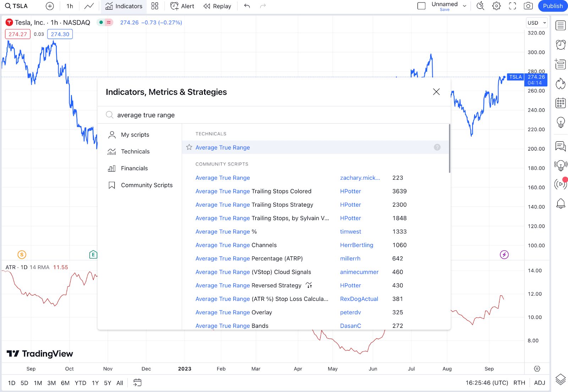The image size is (568, 392).
Task: Undo last chart action
Action: [247, 6]
